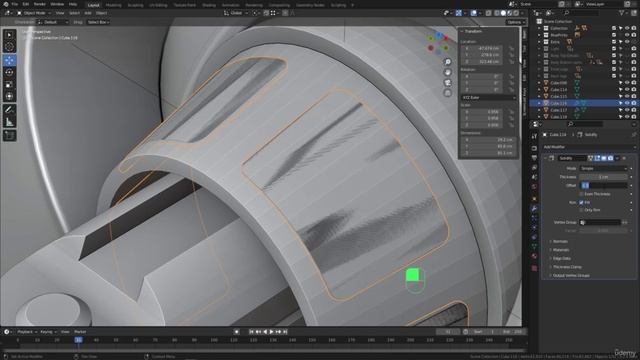Viewport: 640px width, 360px height.
Task: Click the viewport zoom magnifier icon
Action: point(448,62)
